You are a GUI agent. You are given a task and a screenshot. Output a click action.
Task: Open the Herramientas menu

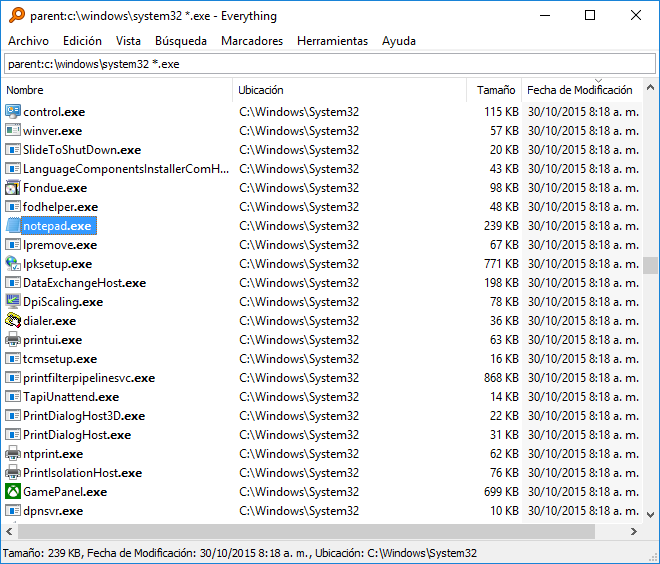(x=333, y=41)
